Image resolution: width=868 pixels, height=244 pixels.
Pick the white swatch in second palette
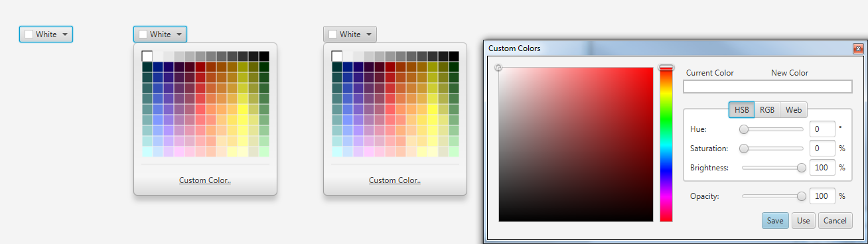(x=147, y=56)
